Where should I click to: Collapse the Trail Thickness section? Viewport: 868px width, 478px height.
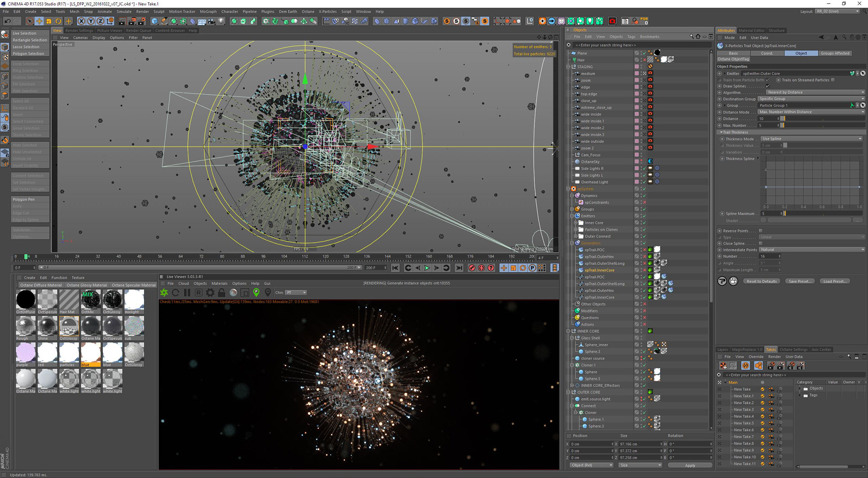[x=721, y=132]
